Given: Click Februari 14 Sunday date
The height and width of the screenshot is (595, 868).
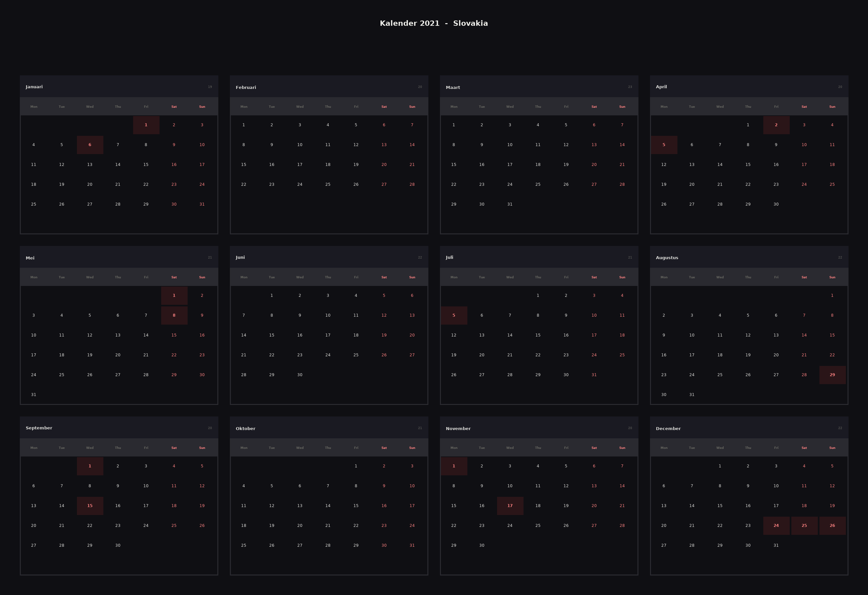Looking at the screenshot, I should click(x=412, y=145).
